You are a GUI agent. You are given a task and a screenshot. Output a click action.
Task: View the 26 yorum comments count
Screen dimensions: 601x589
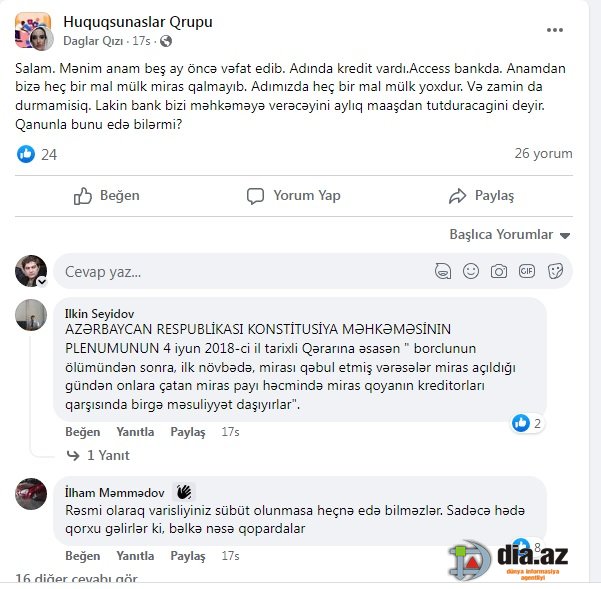coord(543,153)
